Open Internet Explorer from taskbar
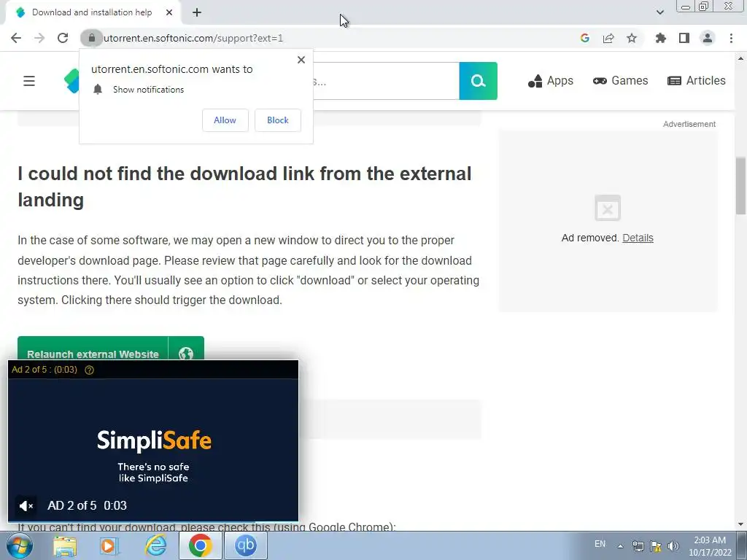 point(156,545)
